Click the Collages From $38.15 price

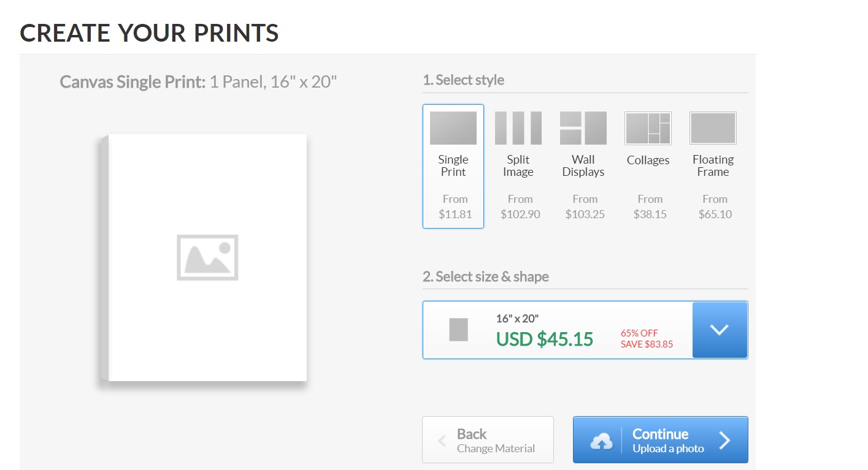tap(650, 207)
